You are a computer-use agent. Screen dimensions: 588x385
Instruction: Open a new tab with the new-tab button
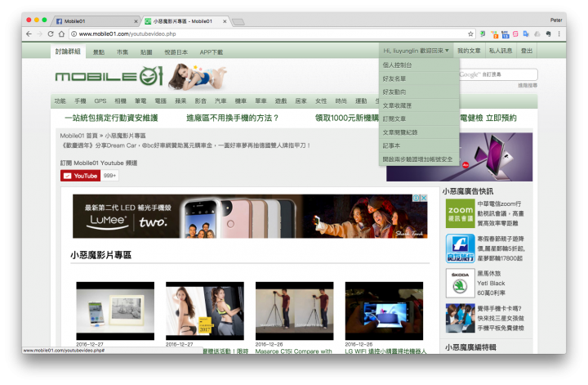[238, 22]
